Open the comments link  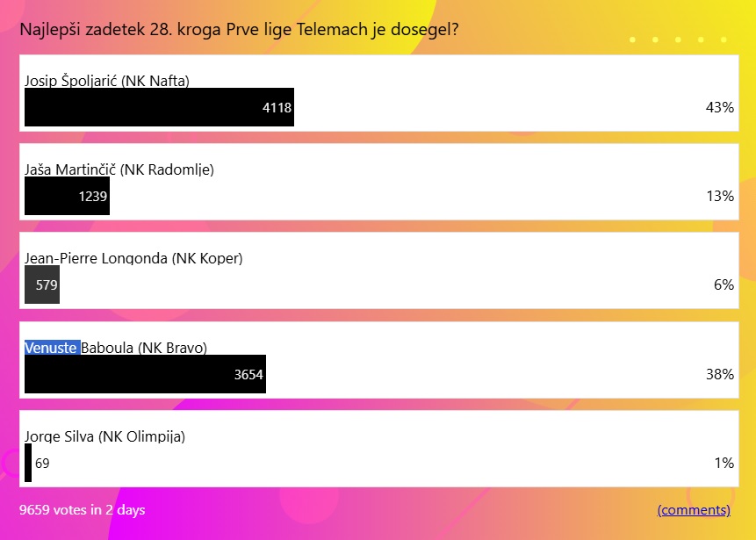pos(694,510)
